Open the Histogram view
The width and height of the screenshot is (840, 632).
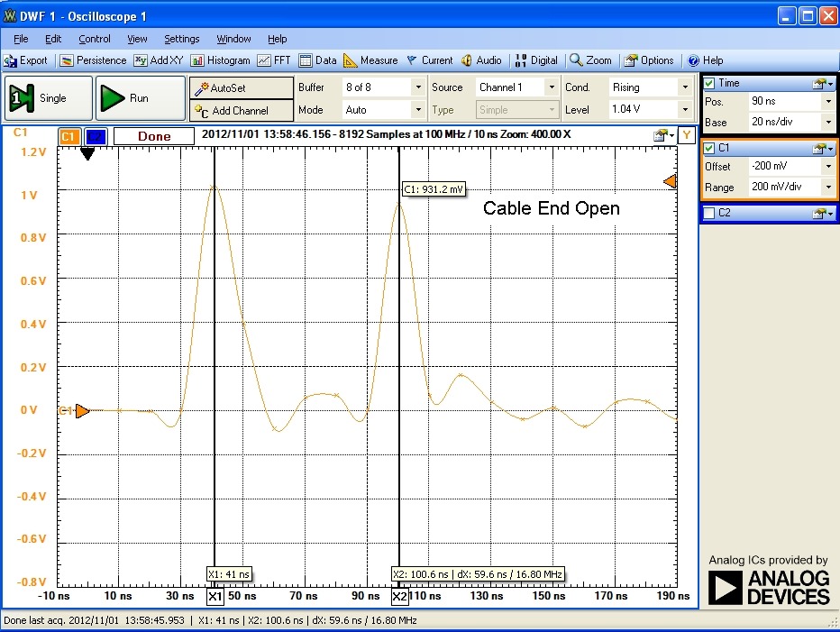(x=220, y=60)
